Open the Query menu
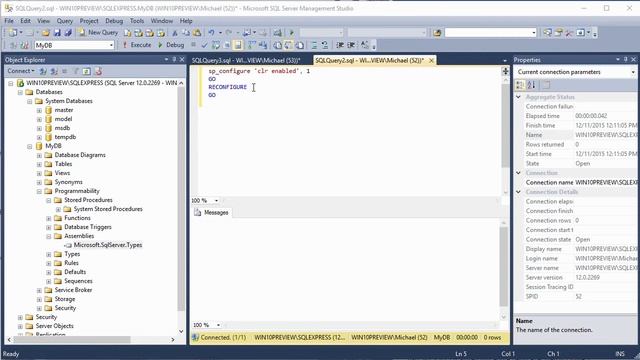Image resolution: width=640 pixels, height=360 pixels. (64, 21)
